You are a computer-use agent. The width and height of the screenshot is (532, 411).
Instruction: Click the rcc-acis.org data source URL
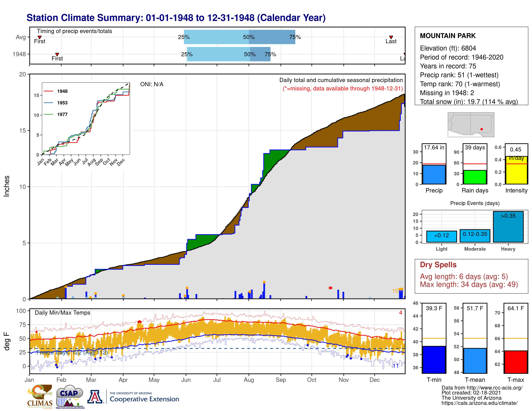point(482,388)
